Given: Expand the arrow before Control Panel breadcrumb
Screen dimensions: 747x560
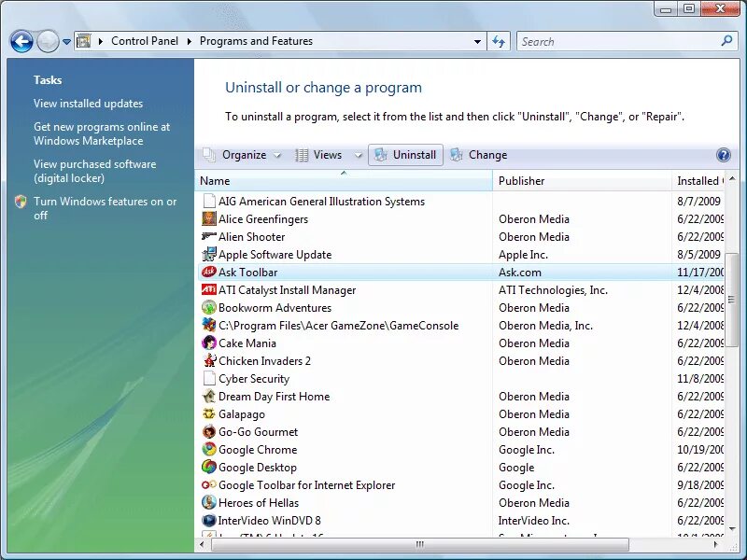Looking at the screenshot, I should [101, 41].
